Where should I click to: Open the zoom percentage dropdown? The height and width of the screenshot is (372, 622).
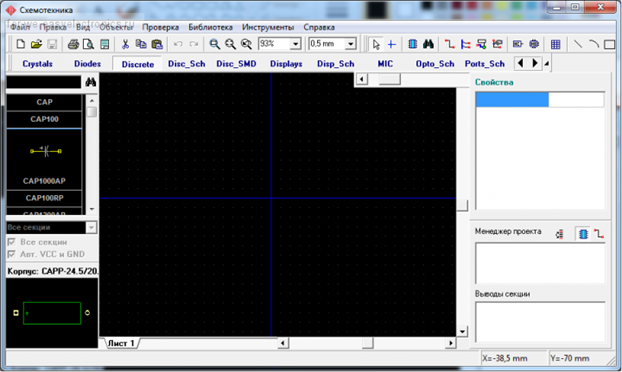pyautogui.click(x=296, y=44)
